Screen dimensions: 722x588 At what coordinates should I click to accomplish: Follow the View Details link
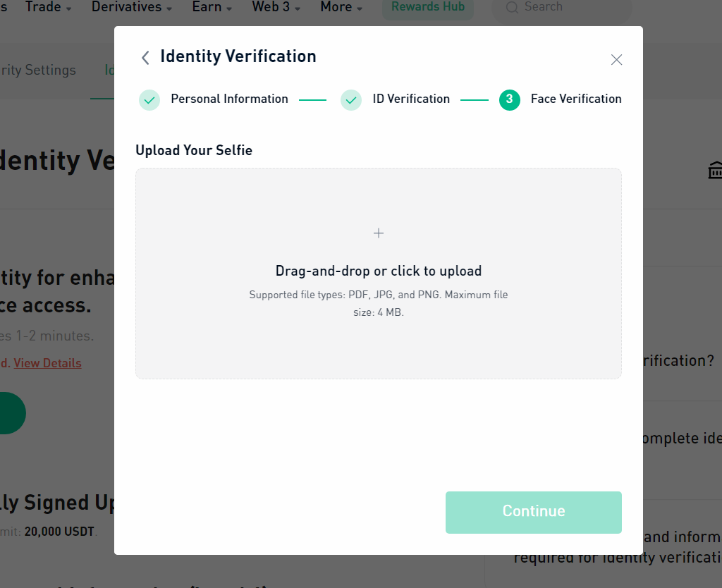47,363
